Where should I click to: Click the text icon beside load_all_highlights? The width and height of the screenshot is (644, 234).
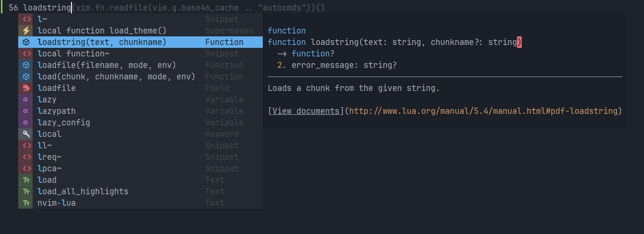26,191
